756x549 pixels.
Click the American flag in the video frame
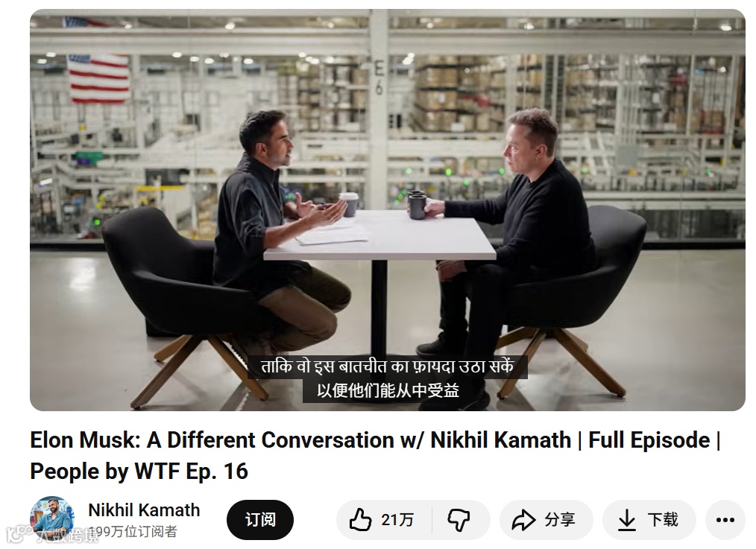[x=98, y=77]
